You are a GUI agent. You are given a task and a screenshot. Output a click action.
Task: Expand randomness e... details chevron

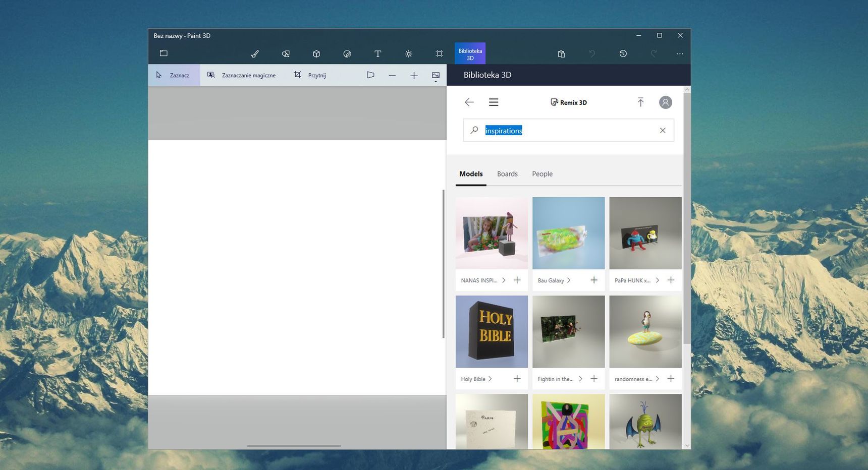(657, 379)
